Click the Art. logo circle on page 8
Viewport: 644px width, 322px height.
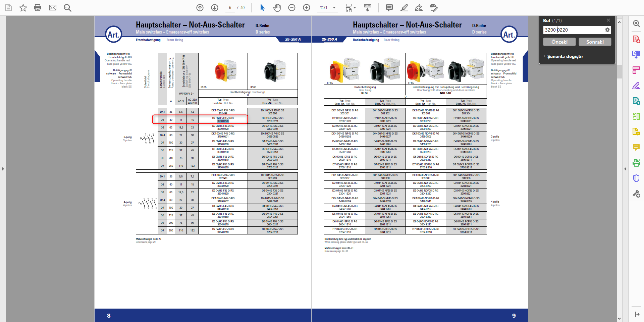coord(113,35)
